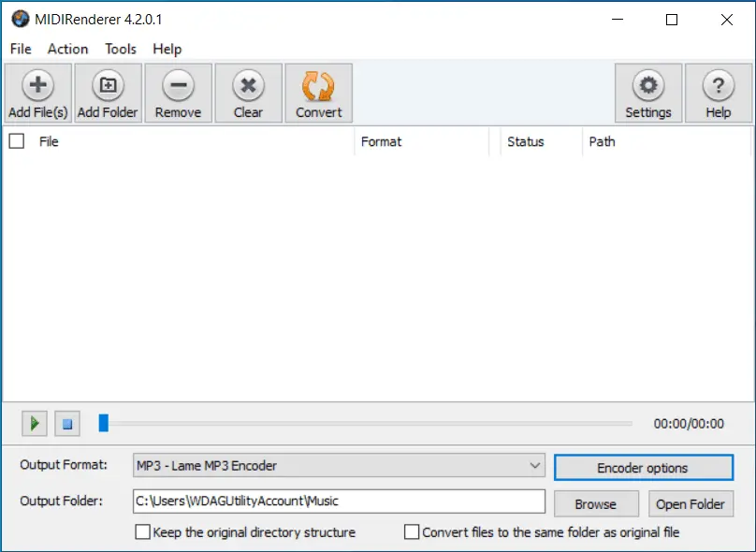
Task: Click the playback position slider handle
Action: (103, 423)
